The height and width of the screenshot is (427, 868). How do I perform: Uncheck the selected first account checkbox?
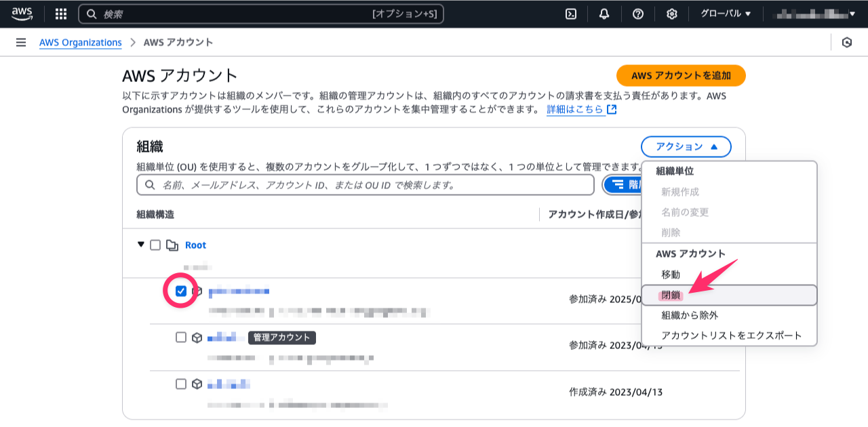coord(181,291)
